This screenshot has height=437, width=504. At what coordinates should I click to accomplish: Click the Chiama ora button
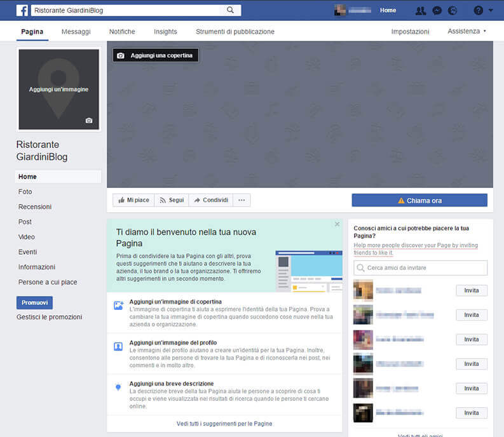[419, 201]
